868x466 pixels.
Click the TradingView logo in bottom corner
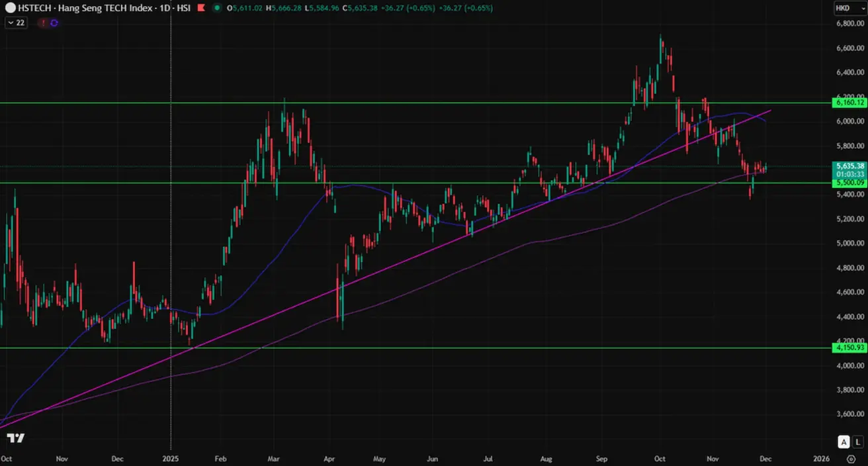click(16, 438)
